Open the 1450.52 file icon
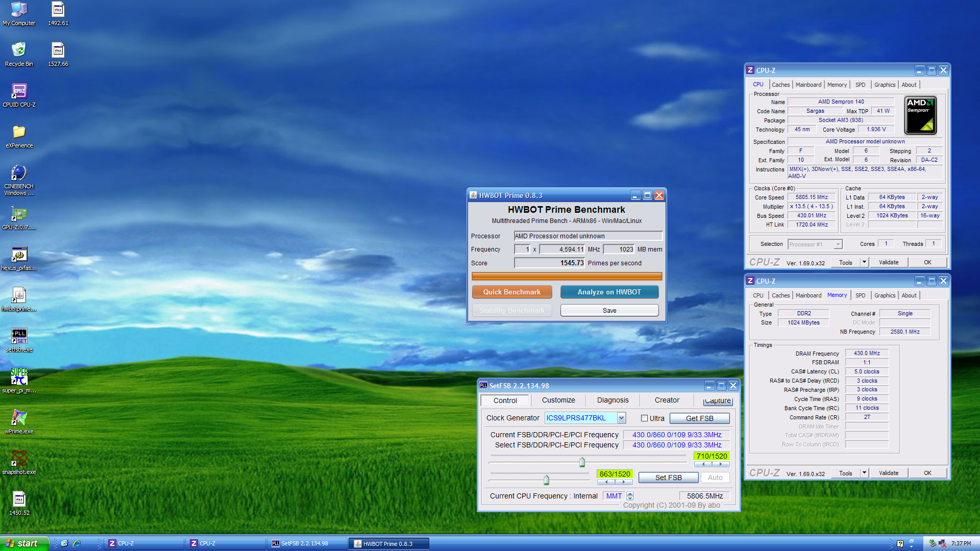The width and height of the screenshot is (980, 551). (19, 504)
